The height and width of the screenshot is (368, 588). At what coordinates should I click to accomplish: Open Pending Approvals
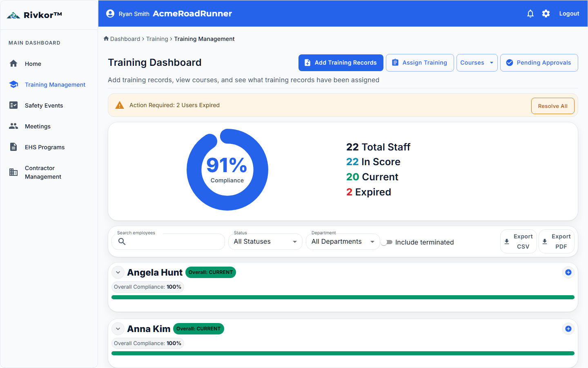click(539, 63)
